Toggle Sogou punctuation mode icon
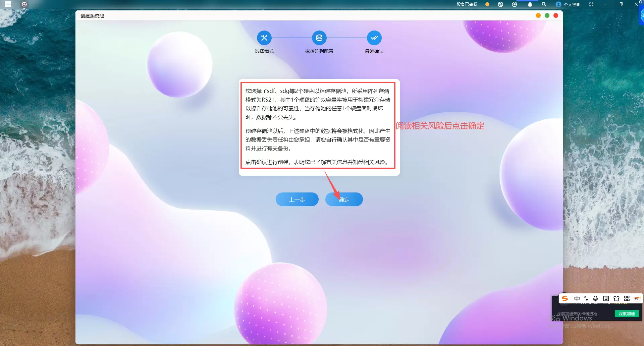The width and height of the screenshot is (644, 346). pyautogui.click(x=586, y=298)
